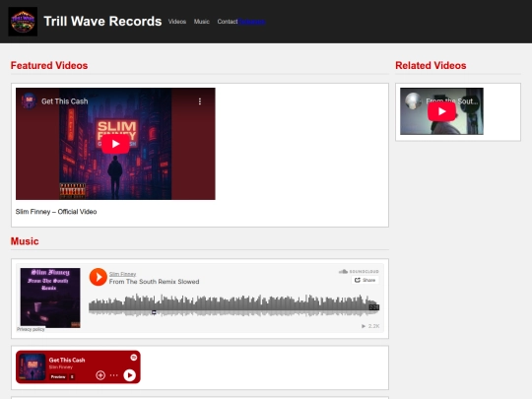
Task: Go to the Music nav link
Action: coord(202,22)
